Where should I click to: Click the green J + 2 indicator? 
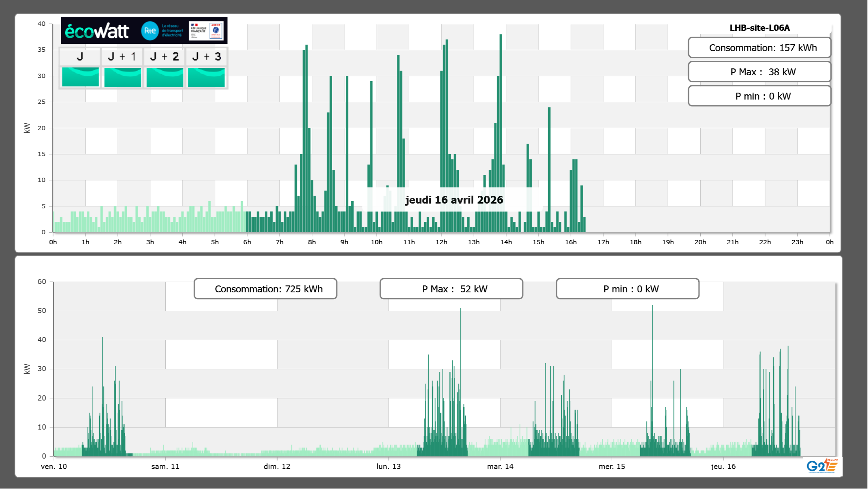point(165,77)
